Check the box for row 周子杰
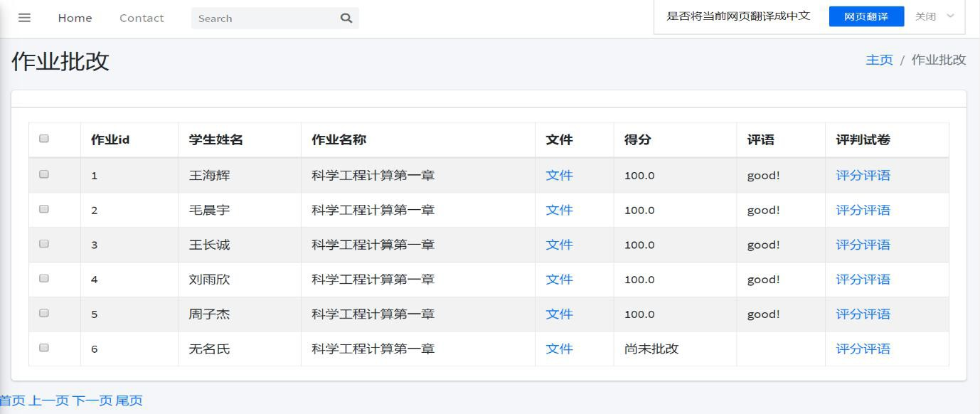Image resolution: width=980 pixels, height=414 pixels. [44, 313]
